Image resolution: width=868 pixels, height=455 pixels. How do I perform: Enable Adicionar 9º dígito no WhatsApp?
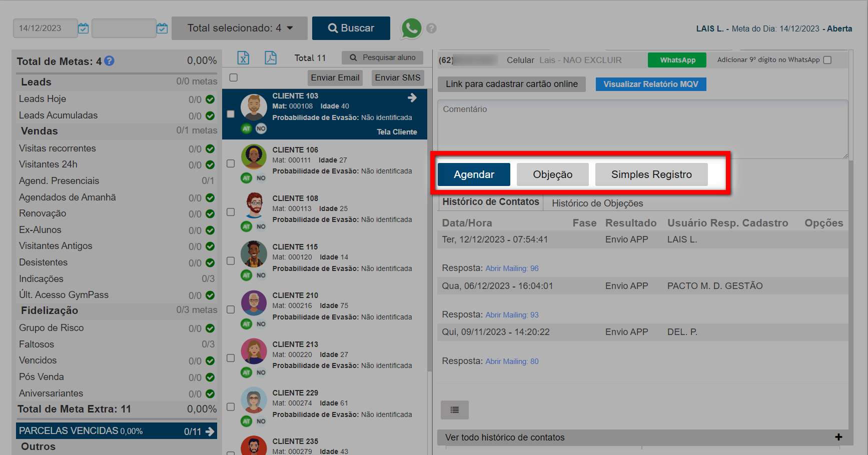coord(827,60)
